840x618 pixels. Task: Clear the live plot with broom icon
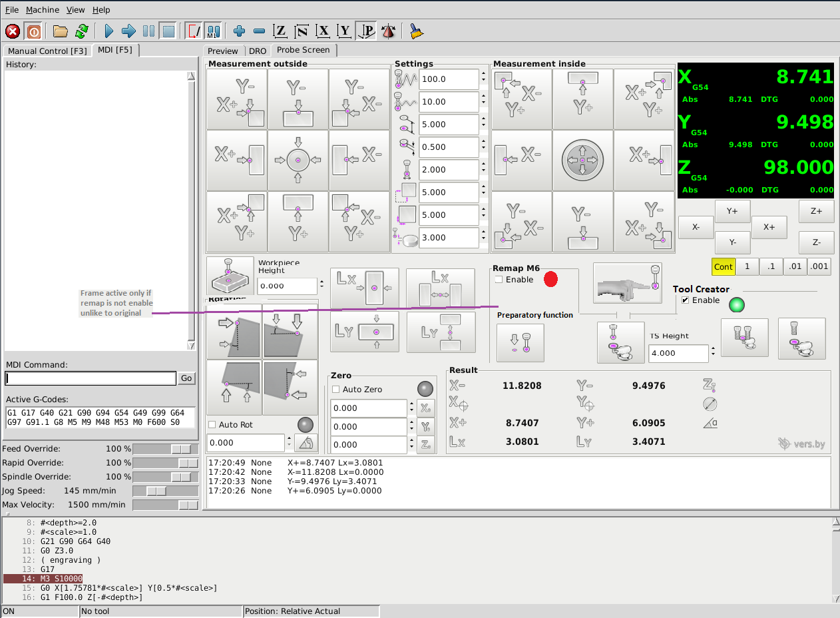[416, 31]
